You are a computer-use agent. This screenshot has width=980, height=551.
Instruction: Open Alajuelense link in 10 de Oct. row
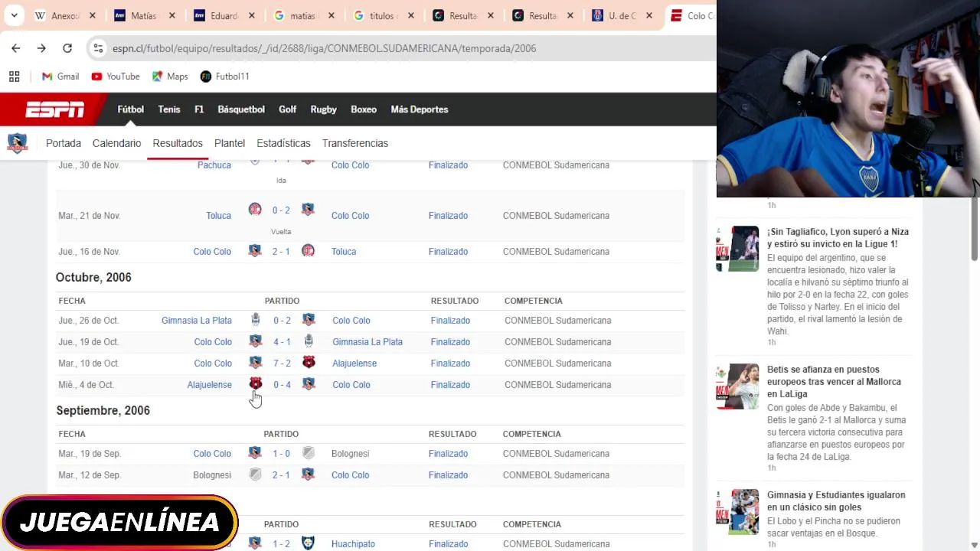tap(354, 364)
